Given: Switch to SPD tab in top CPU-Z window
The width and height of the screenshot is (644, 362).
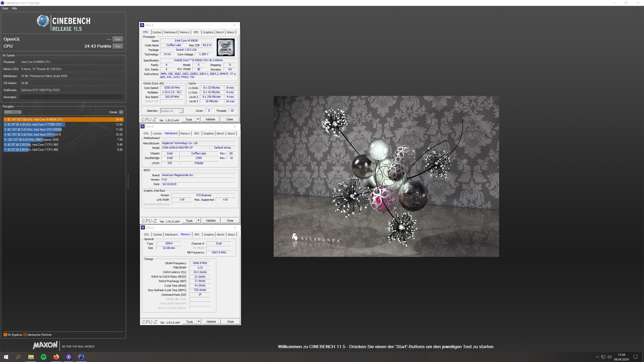Looking at the screenshot, I should [196, 32].
